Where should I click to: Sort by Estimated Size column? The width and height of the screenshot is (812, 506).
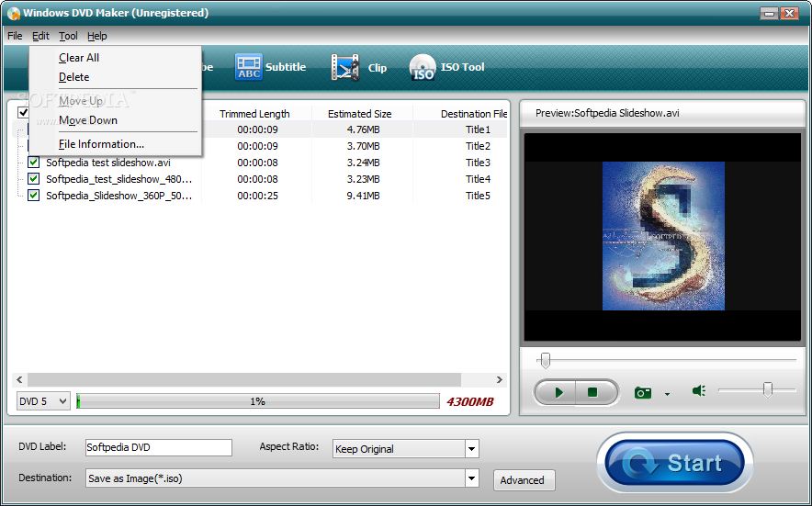[361, 114]
